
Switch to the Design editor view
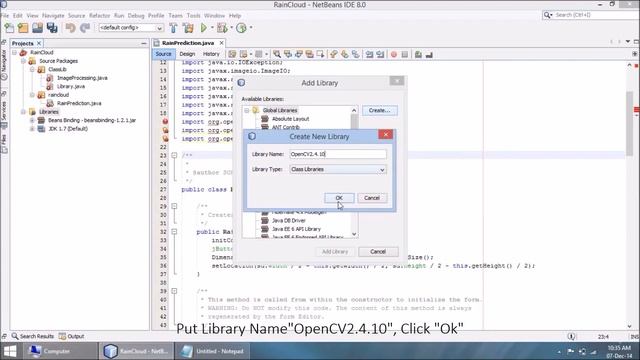click(187, 54)
